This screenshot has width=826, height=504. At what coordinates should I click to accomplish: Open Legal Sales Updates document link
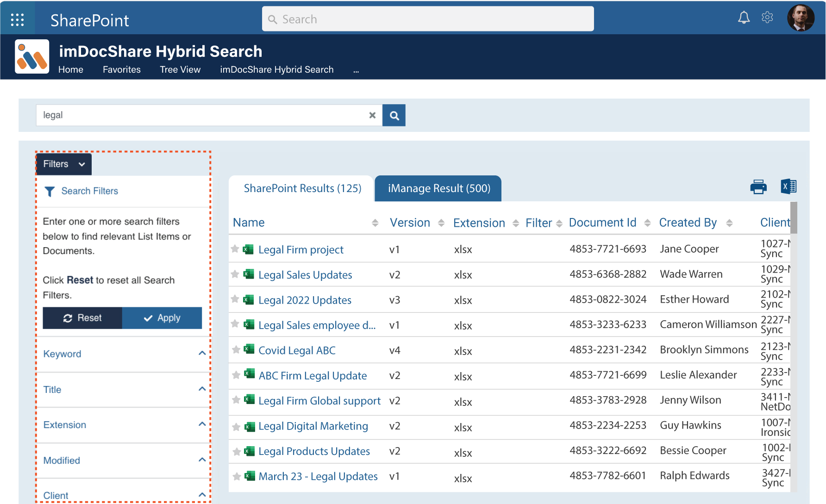coord(305,275)
